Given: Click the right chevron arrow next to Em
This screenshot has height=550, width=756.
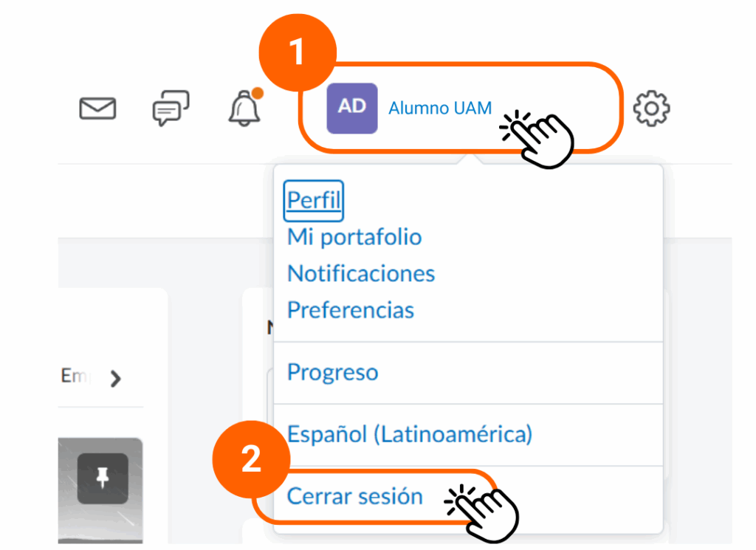Looking at the screenshot, I should coord(114,379).
